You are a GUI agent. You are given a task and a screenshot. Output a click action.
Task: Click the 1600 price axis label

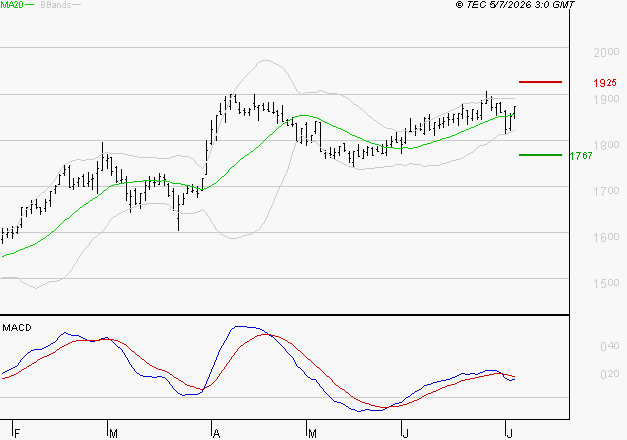606,237
